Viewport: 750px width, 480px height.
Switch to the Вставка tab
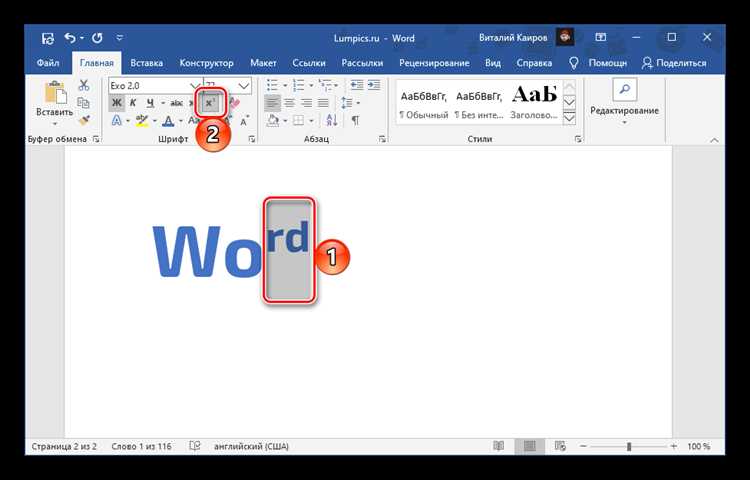tap(146, 63)
